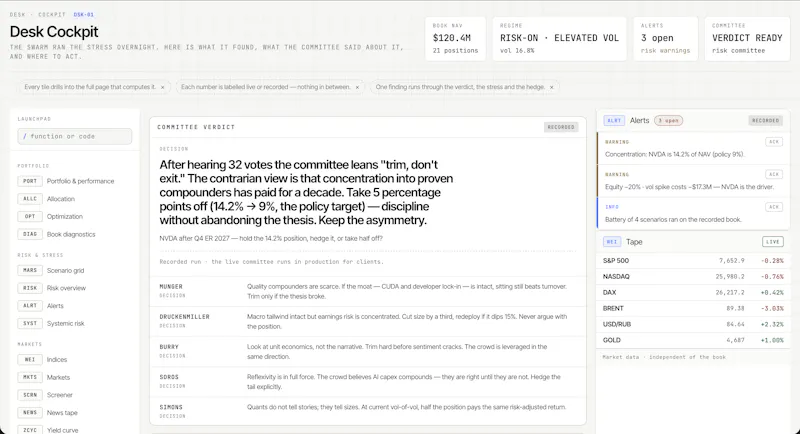Screen dimensions: 800x434
Task: Open the Alerts '3 open' summary tile
Action: coord(665,39)
